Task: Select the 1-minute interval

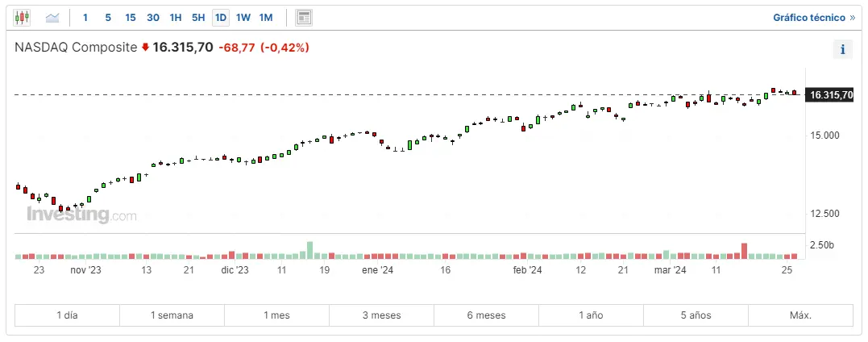Action: click(x=85, y=17)
